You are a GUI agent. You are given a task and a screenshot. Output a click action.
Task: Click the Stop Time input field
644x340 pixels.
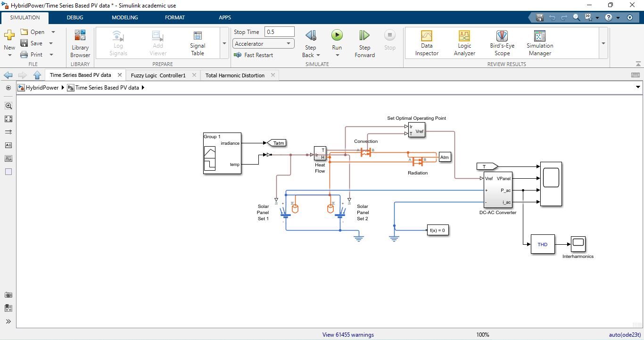pyautogui.click(x=280, y=32)
